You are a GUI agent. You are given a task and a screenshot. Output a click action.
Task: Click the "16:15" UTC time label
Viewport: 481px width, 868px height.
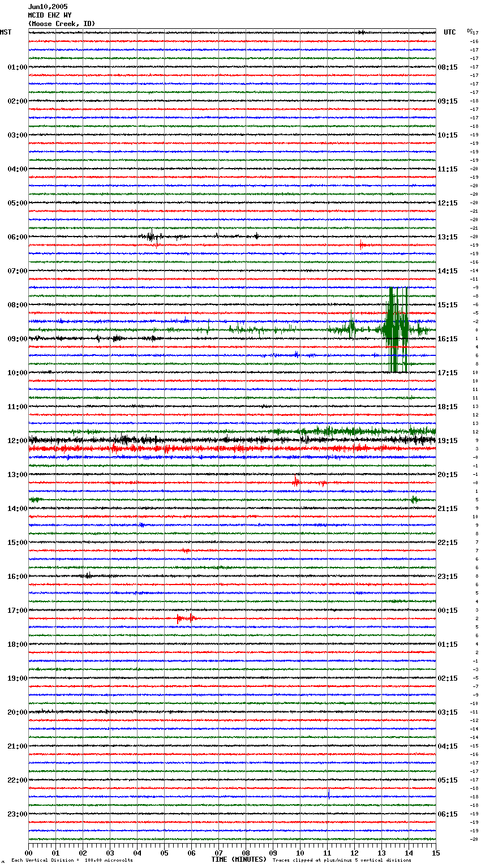pos(448,339)
